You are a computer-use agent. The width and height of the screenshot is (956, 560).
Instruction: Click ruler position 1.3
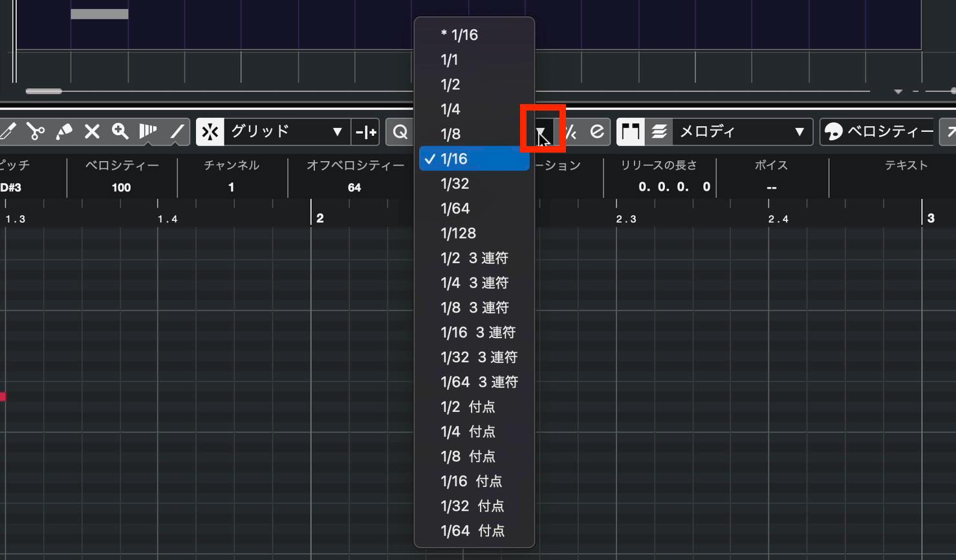click(16, 219)
